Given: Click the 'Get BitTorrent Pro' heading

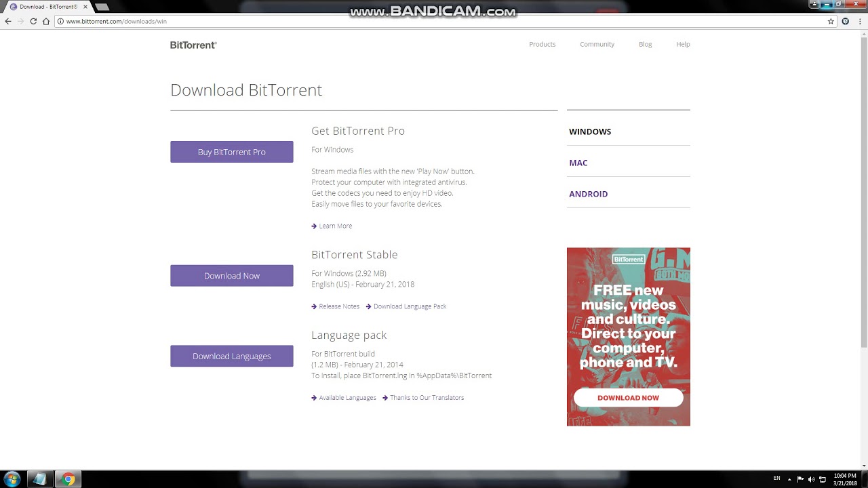Looking at the screenshot, I should (x=358, y=131).
